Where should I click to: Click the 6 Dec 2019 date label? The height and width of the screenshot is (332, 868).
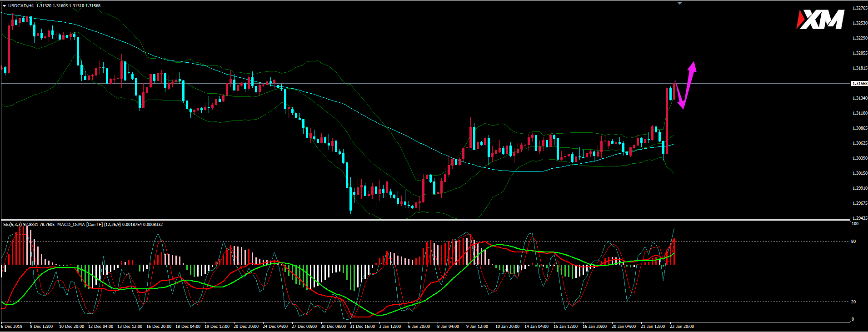(x=12, y=326)
